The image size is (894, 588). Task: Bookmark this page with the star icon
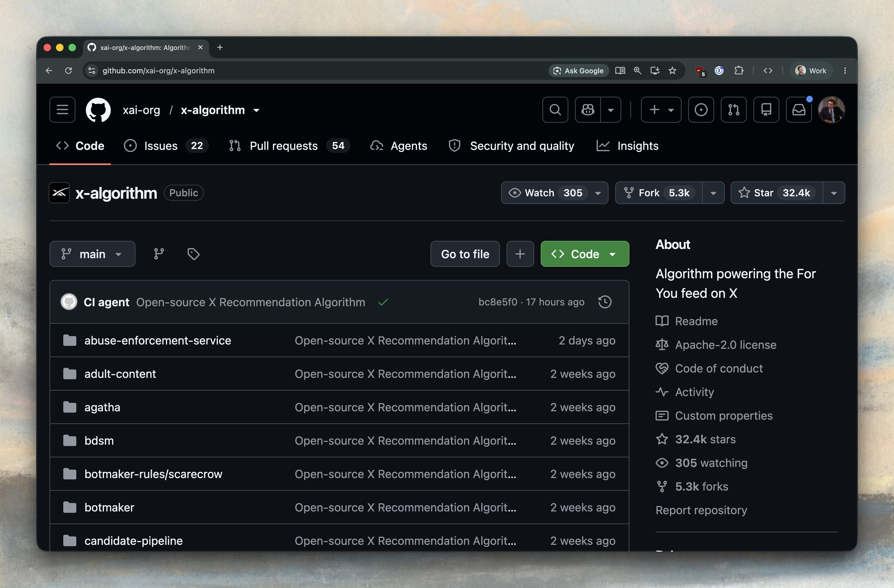(x=672, y=71)
